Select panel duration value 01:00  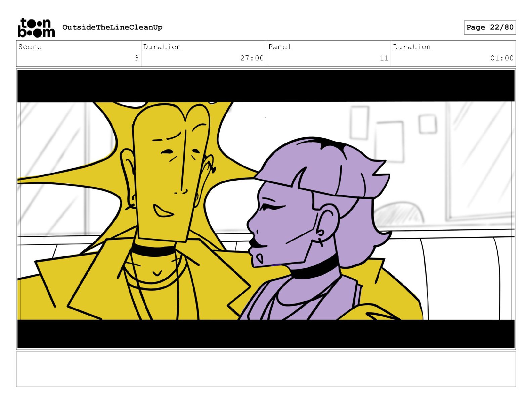[x=502, y=58]
